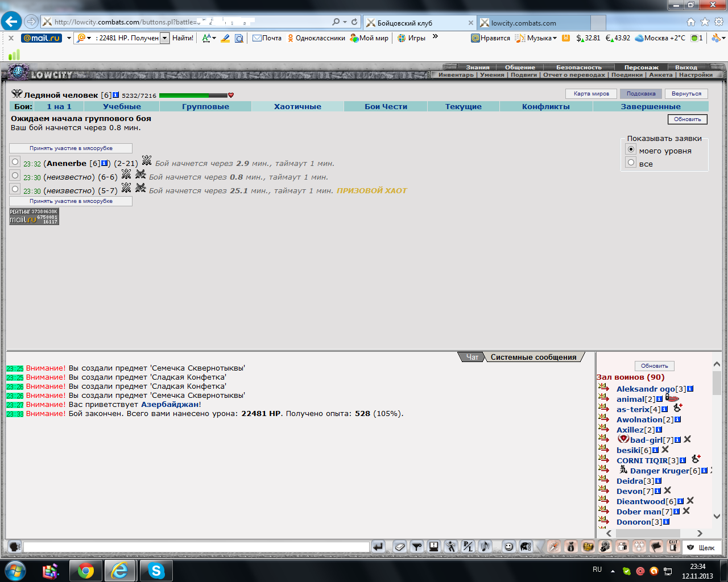728x582 pixels.
Task: Open chat filter funnel icon
Action: pyautogui.click(x=417, y=547)
